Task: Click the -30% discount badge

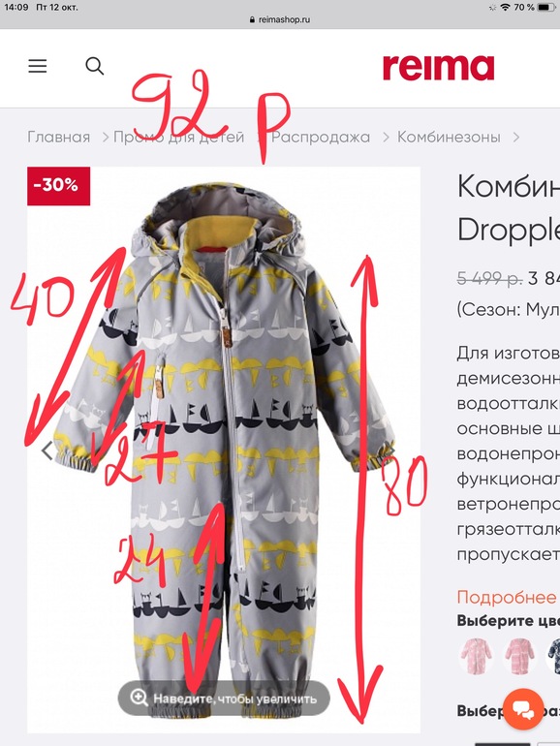Action: coord(58,186)
